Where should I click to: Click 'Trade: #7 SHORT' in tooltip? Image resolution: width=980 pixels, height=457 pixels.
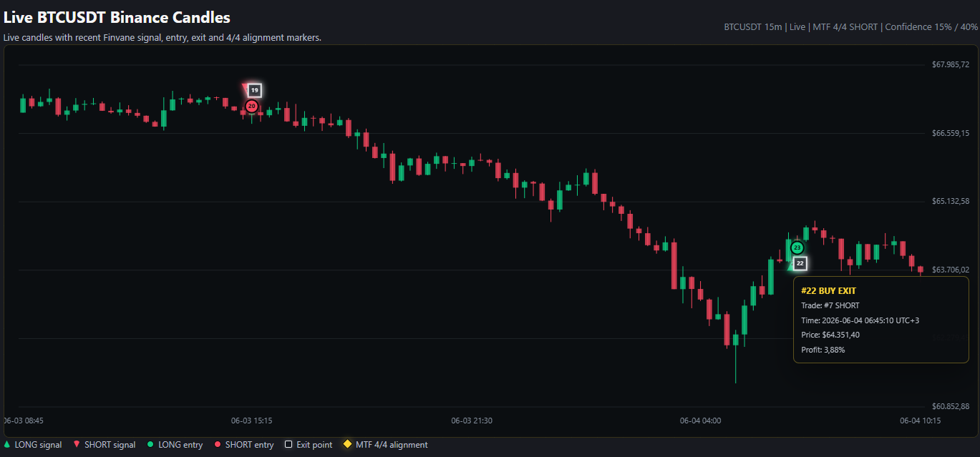pos(830,305)
